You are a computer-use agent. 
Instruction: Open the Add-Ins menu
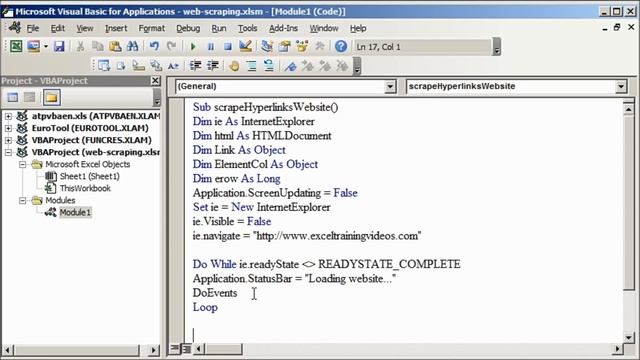click(283, 28)
